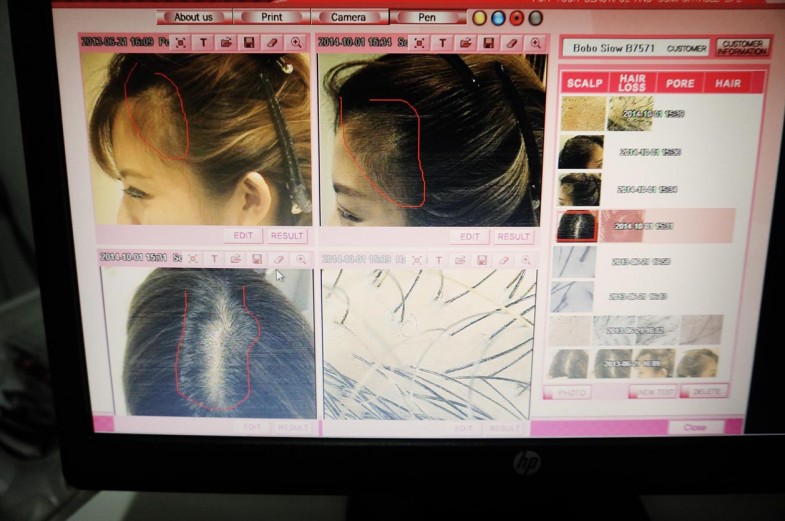This screenshot has width=785, height=521.
Task: Open folder icon in the 2013-06-21 16:09 panel
Action: tap(226, 43)
